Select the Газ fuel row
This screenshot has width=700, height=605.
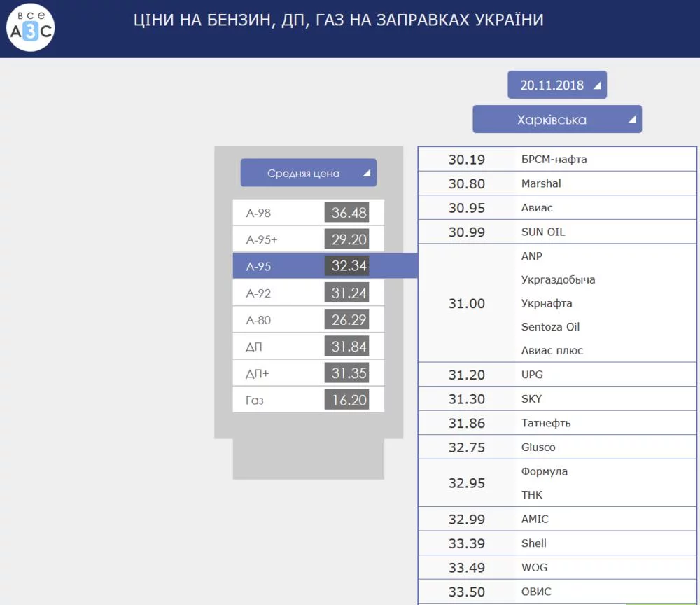coord(309,400)
